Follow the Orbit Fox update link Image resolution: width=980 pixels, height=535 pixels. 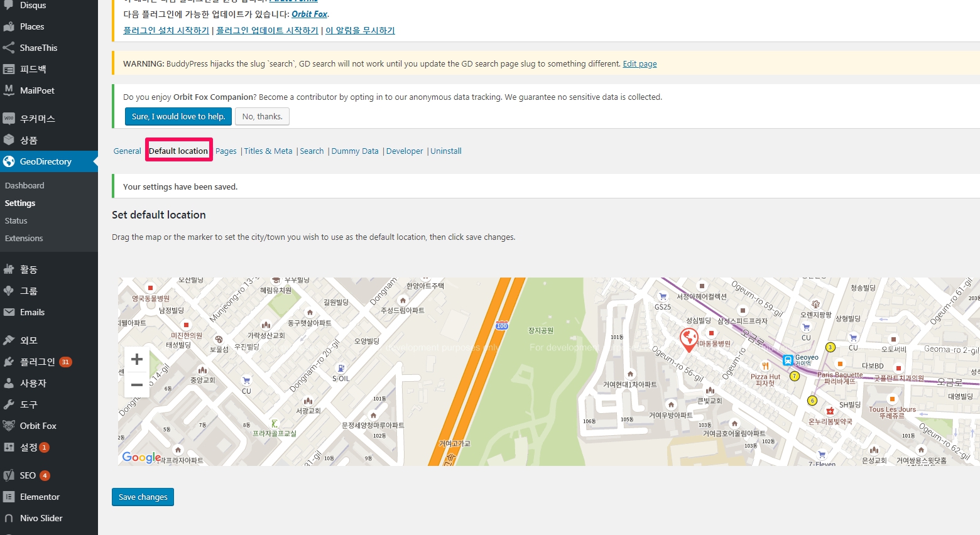click(309, 14)
